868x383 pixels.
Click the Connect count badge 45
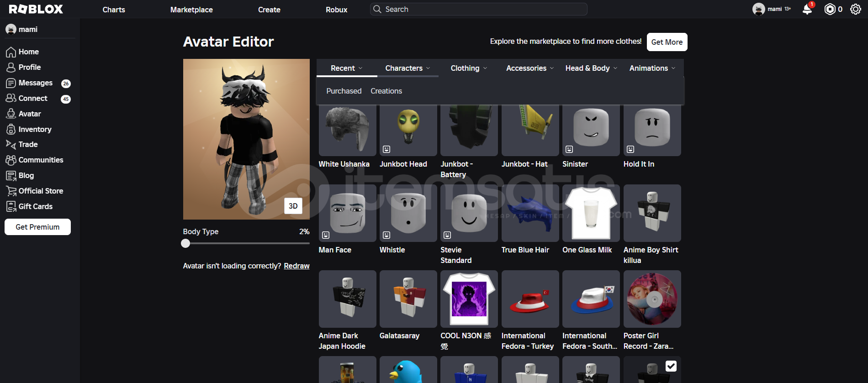[66, 99]
